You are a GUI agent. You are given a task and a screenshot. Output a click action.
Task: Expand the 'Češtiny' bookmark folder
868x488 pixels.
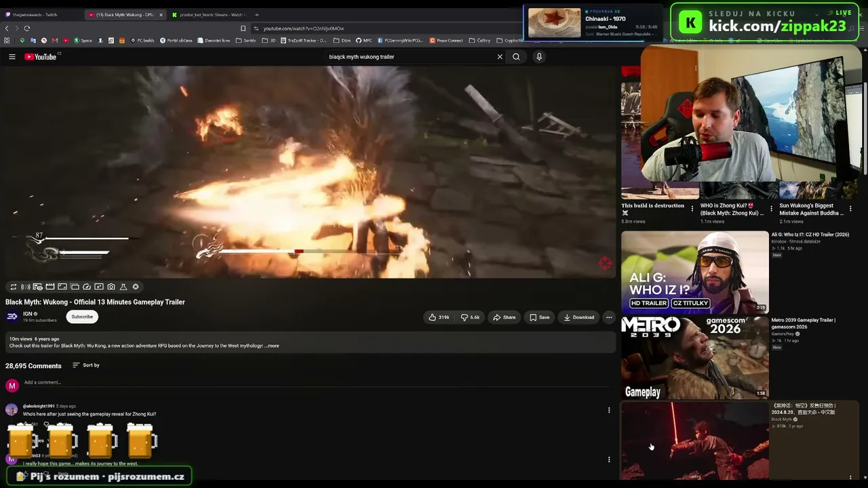pyautogui.click(x=479, y=41)
